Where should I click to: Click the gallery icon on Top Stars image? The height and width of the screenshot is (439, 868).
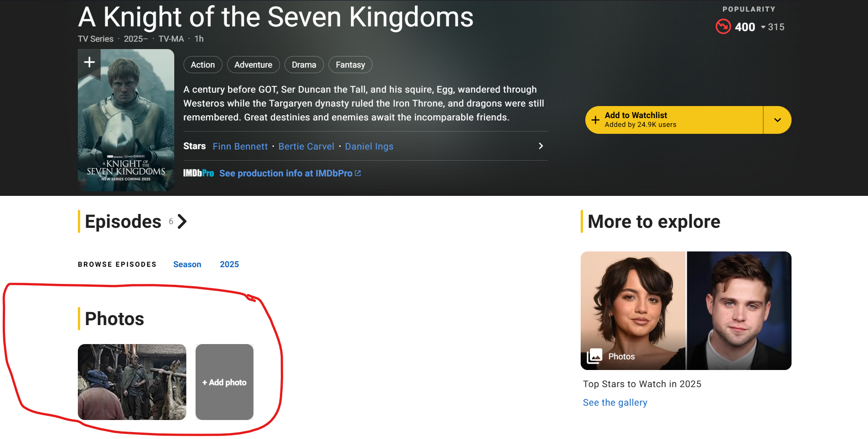[x=595, y=356]
